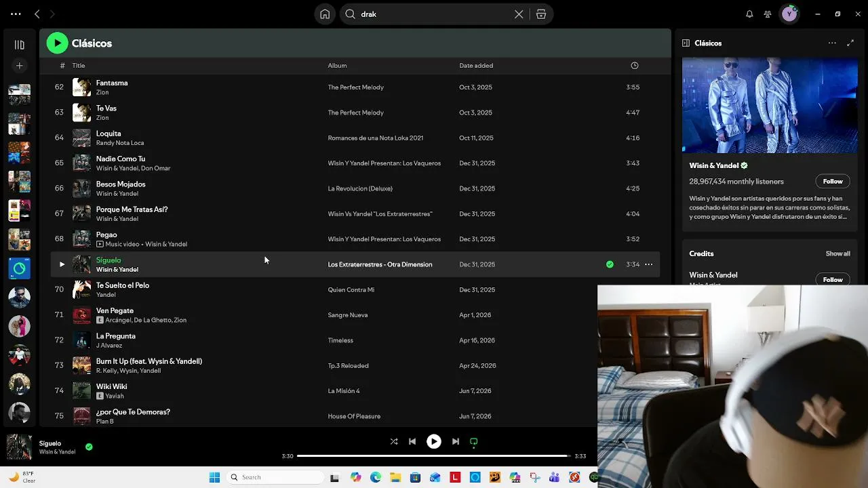Open the profile avatar menu
Image resolution: width=868 pixels, height=488 pixels.
point(789,14)
